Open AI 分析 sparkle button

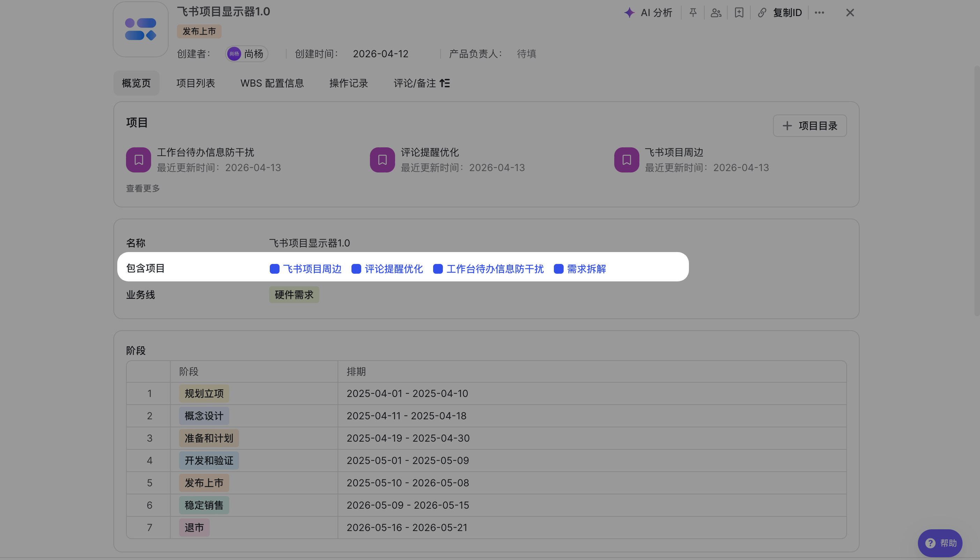point(648,13)
